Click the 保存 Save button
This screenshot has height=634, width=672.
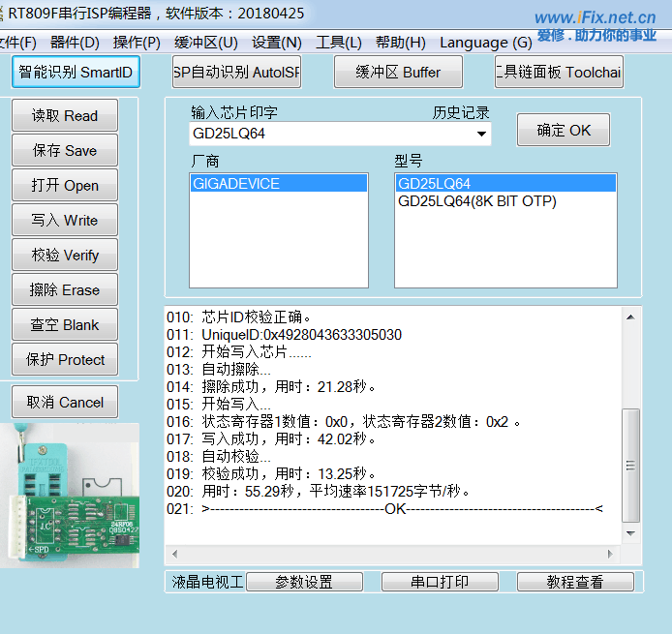click(65, 150)
